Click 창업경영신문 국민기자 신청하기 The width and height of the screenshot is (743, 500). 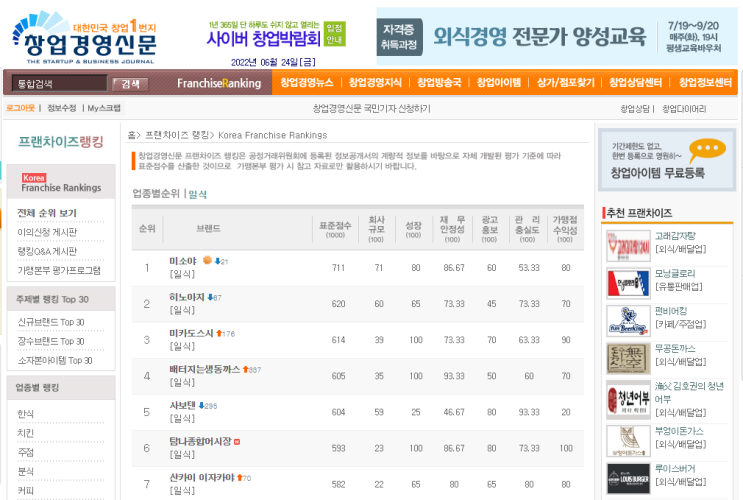(x=372, y=109)
